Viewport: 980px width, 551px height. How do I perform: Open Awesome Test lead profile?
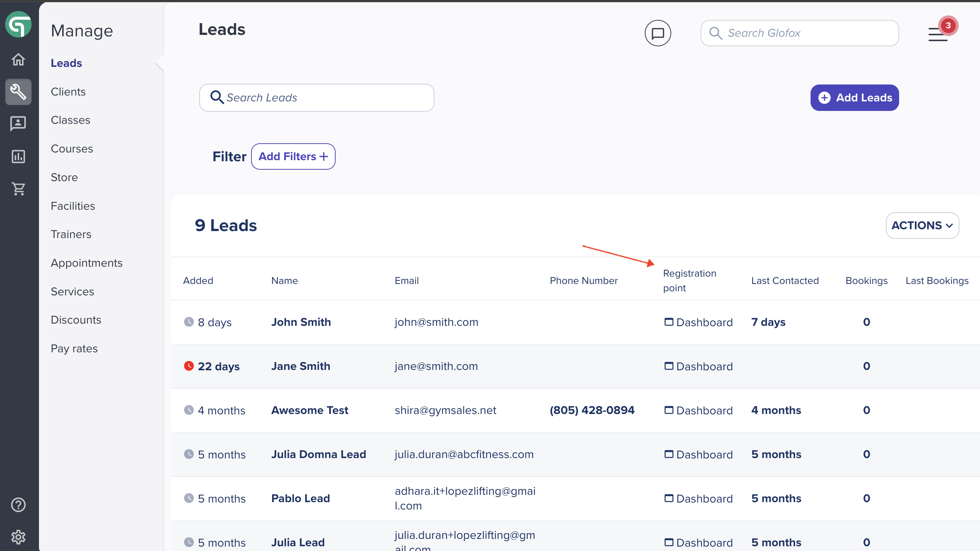tap(310, 410)
